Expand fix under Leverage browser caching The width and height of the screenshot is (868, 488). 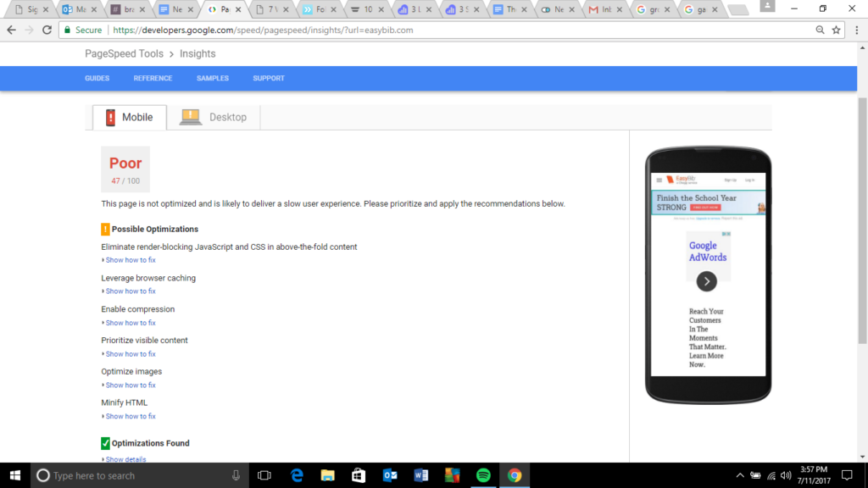130,291
